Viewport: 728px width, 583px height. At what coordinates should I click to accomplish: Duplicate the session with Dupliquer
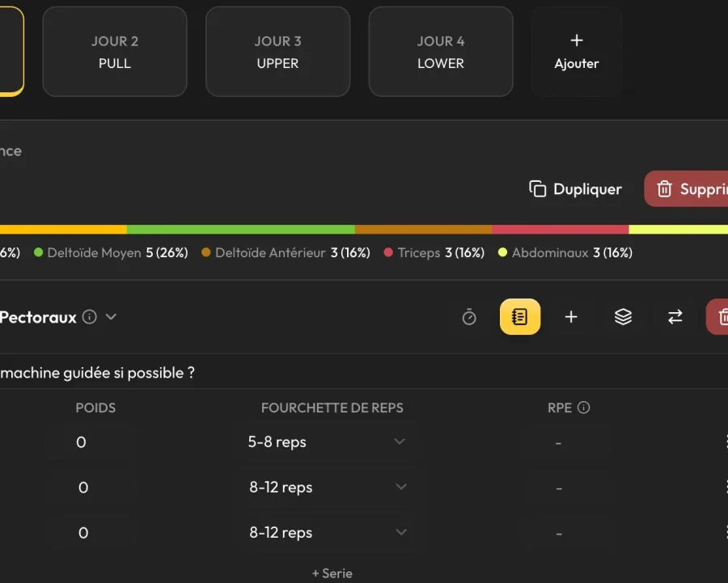tap(576, 189)
